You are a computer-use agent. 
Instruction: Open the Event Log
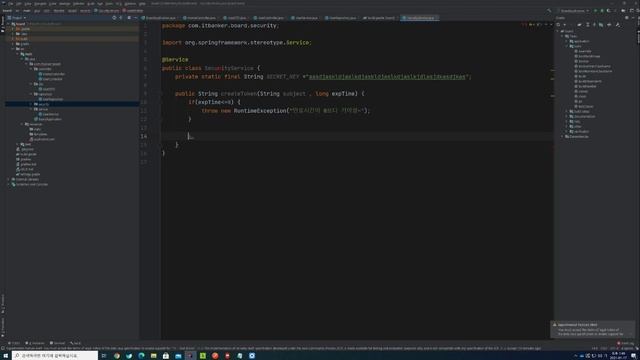click(x=625, y=343)
